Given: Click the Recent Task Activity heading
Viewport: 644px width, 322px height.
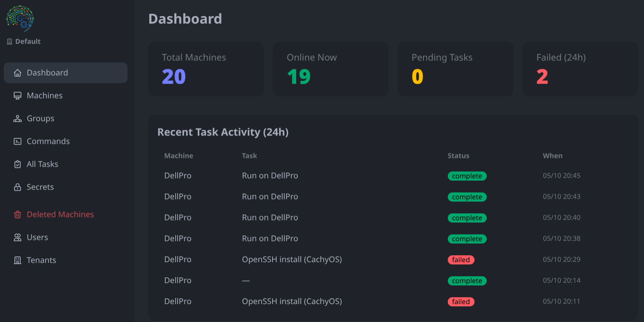Looking at the screenshot, I should click(x=223, y=132).
